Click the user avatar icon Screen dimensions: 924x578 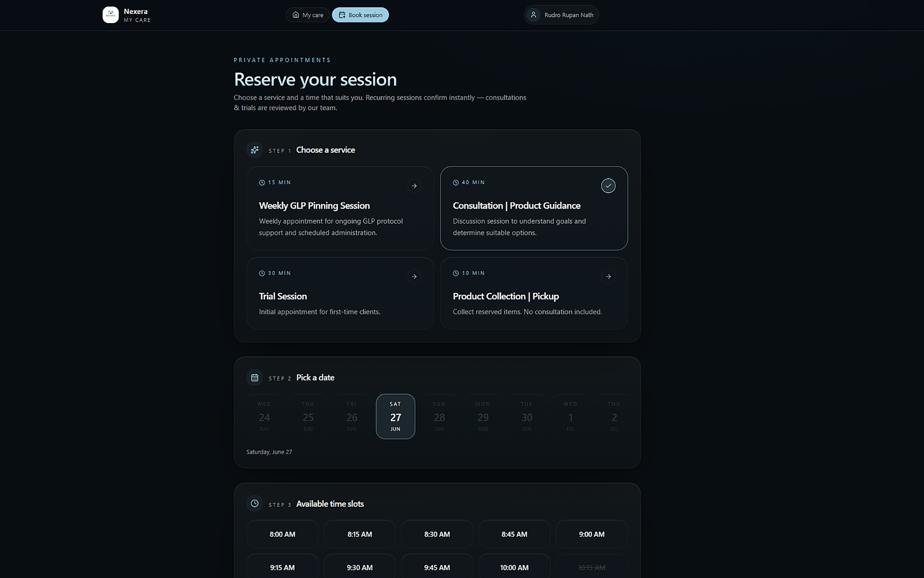pyautogui.click(x=533, y=15)
